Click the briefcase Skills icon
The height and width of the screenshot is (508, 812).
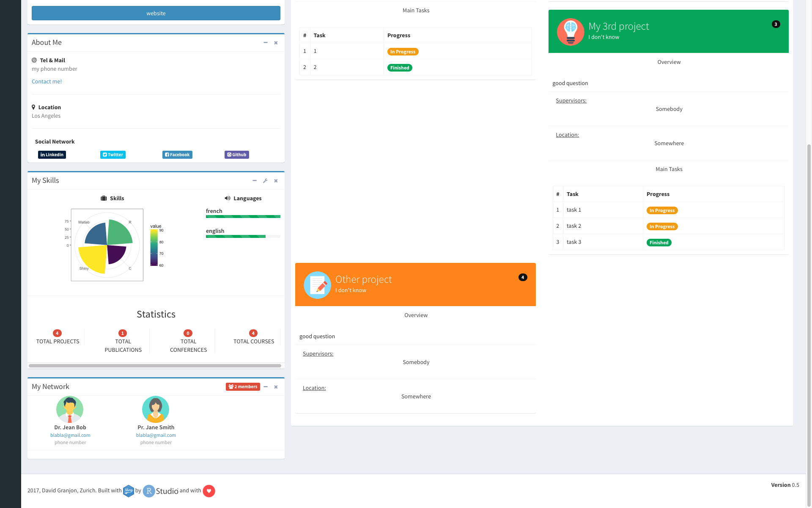pyautogui.click(x=104, y=198)
